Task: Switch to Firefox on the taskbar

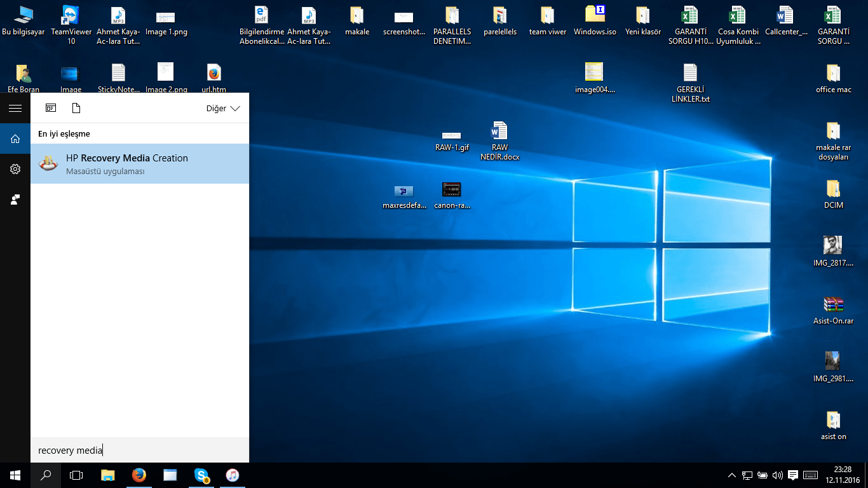Action: 139,475
